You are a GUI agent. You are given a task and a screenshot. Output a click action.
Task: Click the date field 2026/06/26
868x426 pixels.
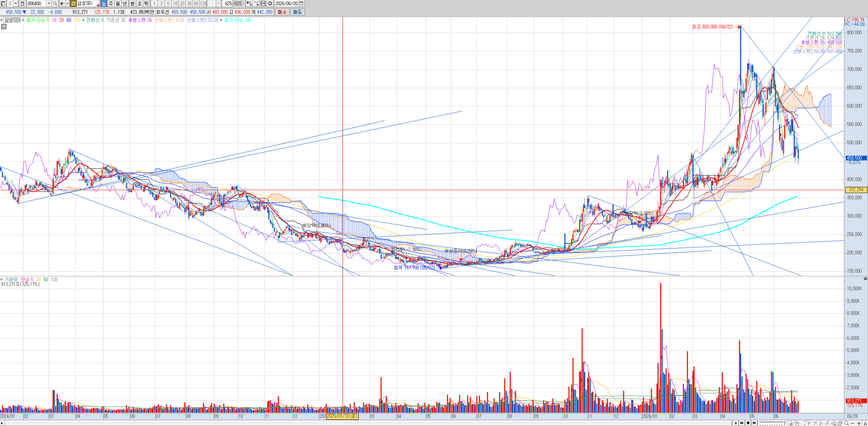(x=286, y=3)
